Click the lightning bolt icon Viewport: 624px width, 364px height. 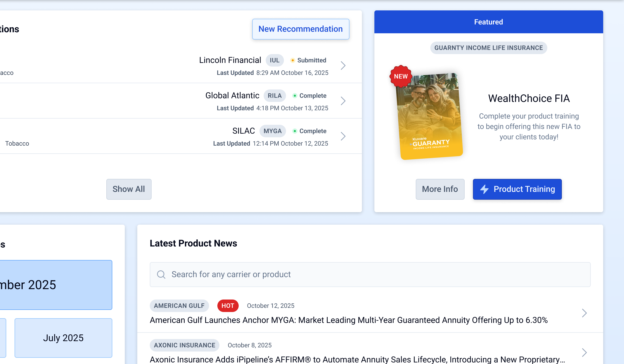pos(484,189)
